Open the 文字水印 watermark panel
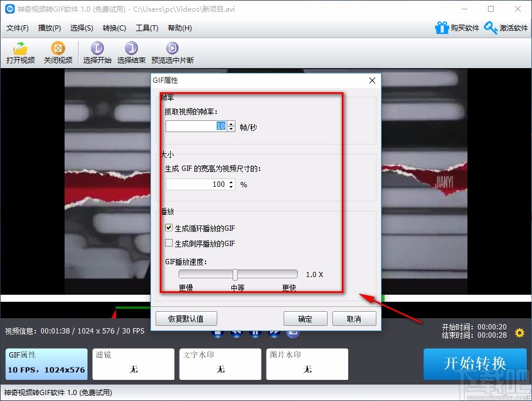Screen dimensions: 532x401 (220, 364)
